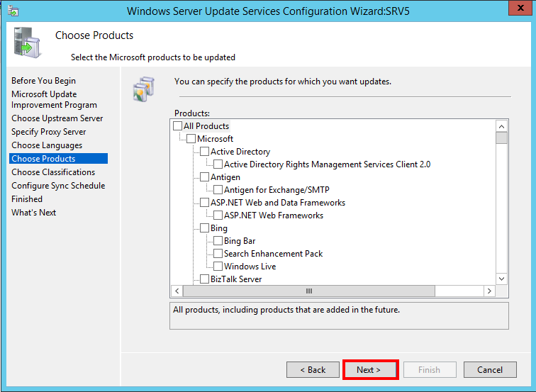Click the WSUS wizard title bar icon
Image resolution: width=536 pixels, height=392 pixels.
pyautogui.click(x=13, y=11)
